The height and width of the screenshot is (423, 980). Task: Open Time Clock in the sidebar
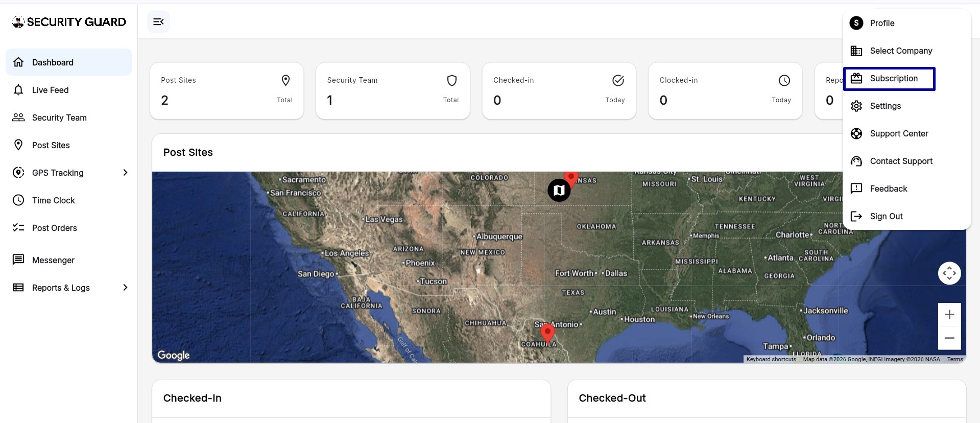(x=69, y=200)
